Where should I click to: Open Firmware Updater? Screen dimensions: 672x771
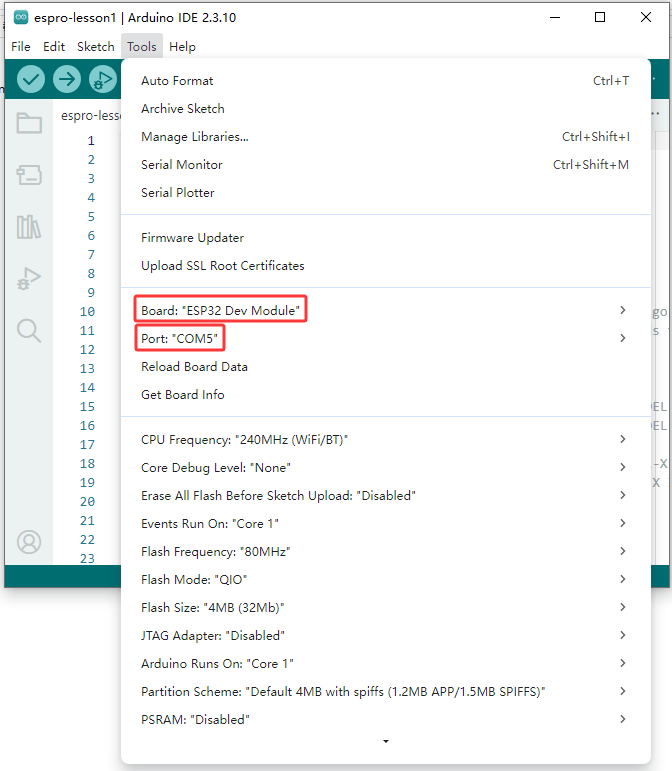coord(386,238)
